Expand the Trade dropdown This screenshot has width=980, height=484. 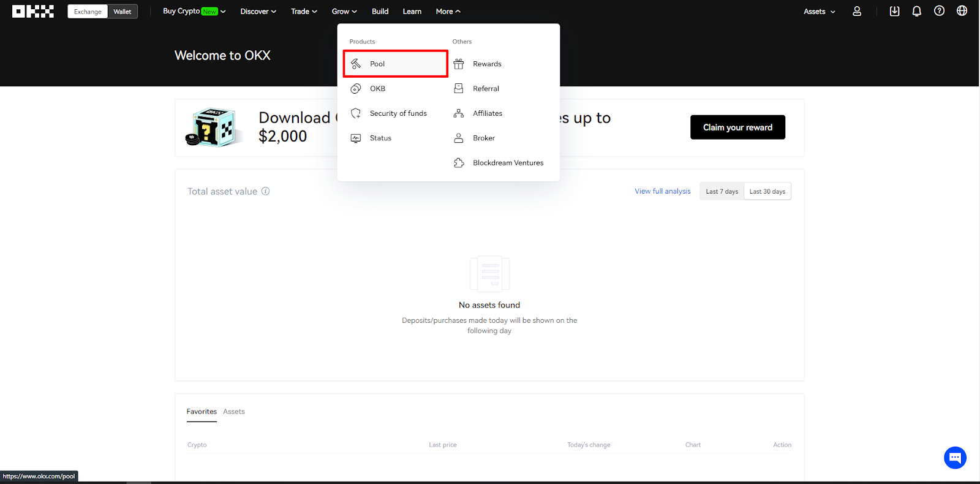click(x=304, y=11)
